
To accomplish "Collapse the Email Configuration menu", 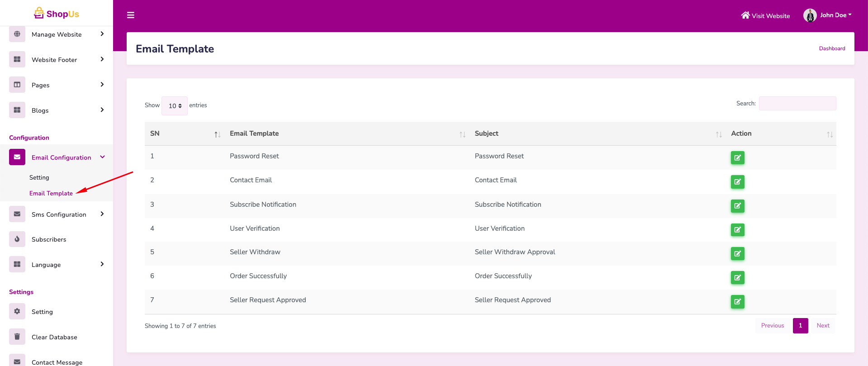I will (x=102, y=157).
